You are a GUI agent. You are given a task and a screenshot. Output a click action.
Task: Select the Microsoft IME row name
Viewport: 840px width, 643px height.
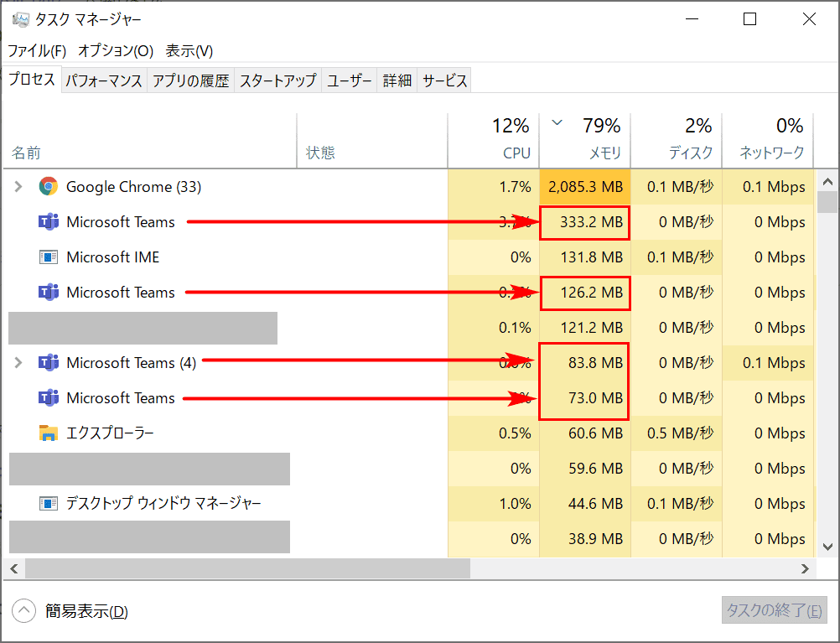113,257
